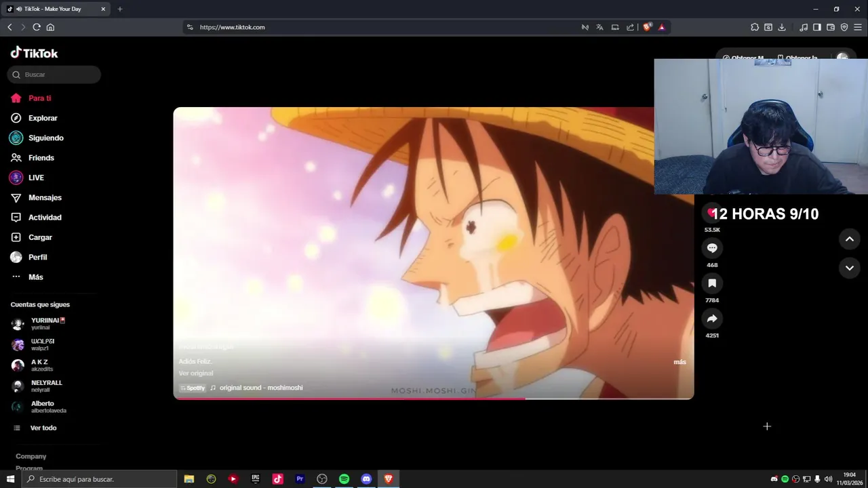
Task: Open the comments with 468 count
Action: pyautogui.click(x=712, y=248)
